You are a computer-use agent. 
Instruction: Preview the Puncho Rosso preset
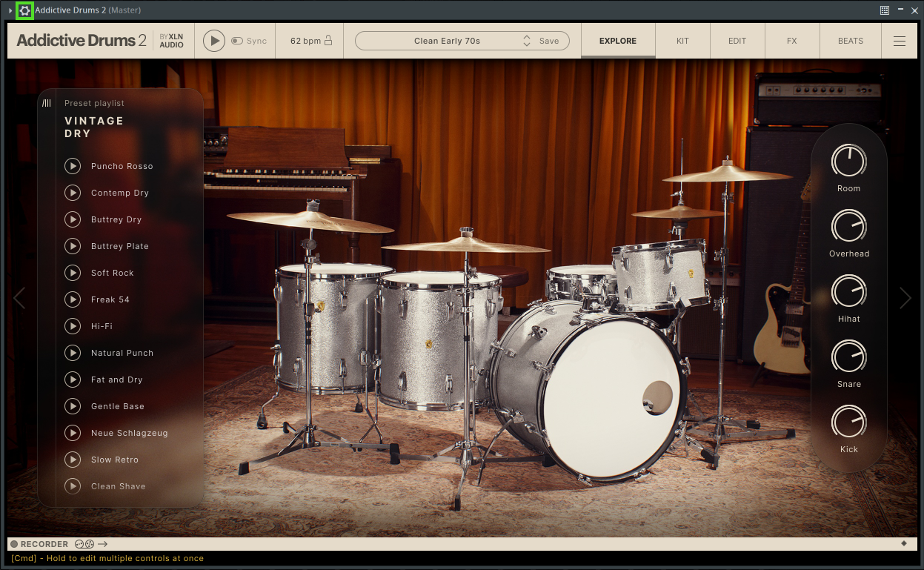pos(73,166)
